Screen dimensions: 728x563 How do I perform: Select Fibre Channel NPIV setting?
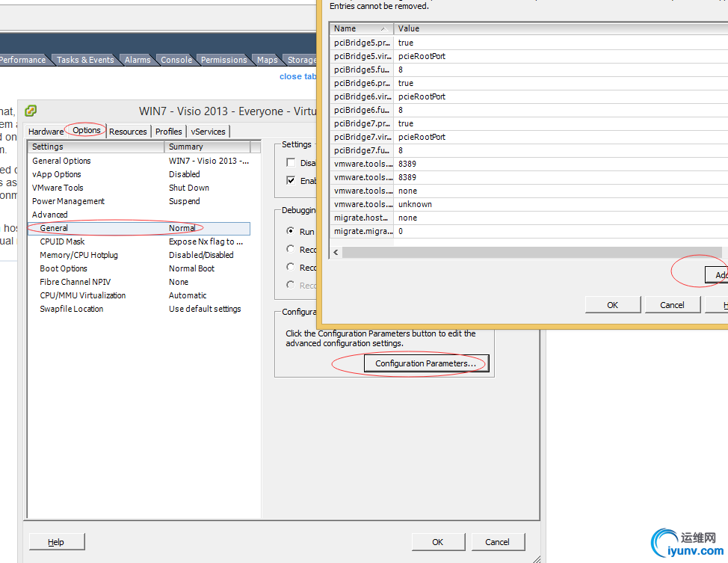coord(139,282)
